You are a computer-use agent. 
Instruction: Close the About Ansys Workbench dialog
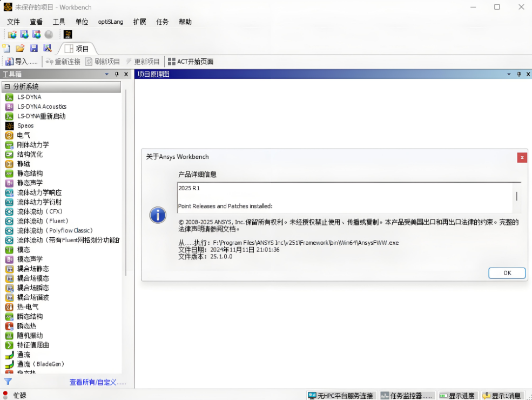tap(522, 157)
